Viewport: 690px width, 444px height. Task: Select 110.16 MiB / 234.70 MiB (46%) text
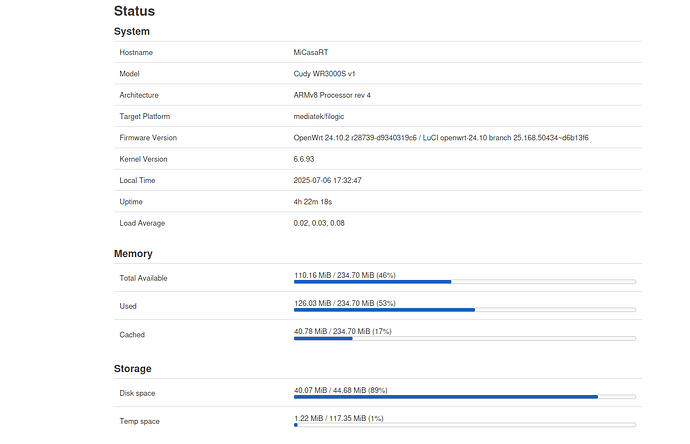[345, 275]
